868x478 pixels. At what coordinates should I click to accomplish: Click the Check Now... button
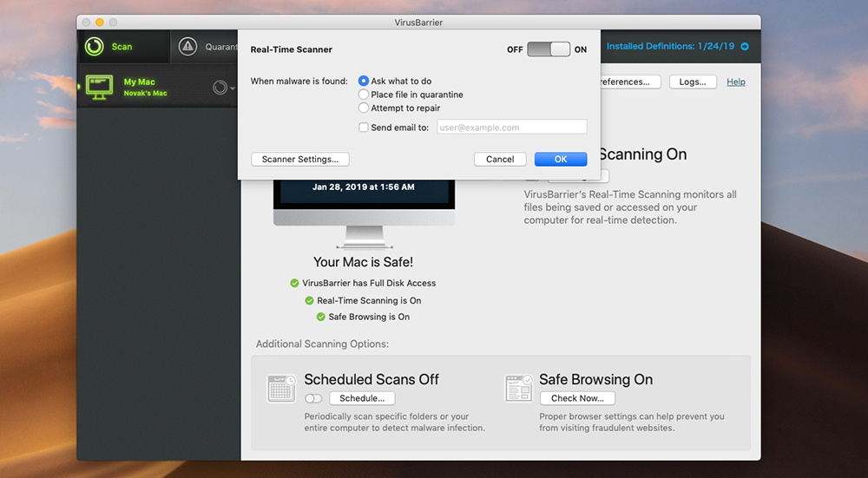(577, 398)
